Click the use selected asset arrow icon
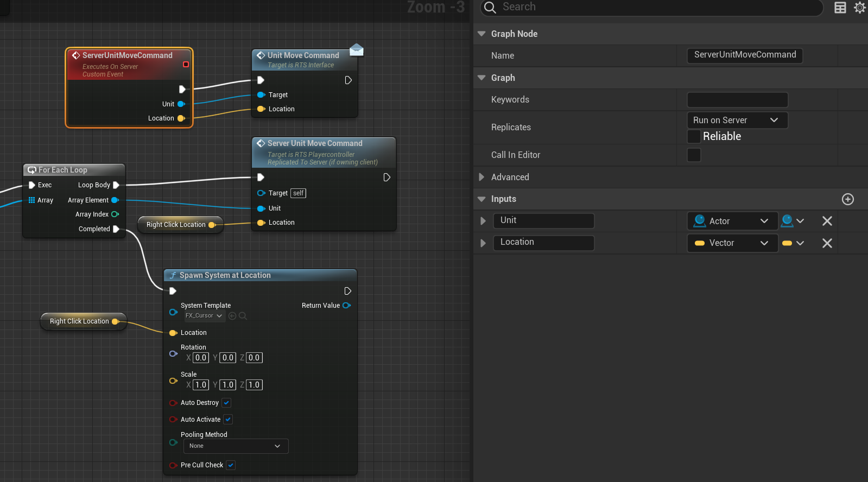 point(232,316)
